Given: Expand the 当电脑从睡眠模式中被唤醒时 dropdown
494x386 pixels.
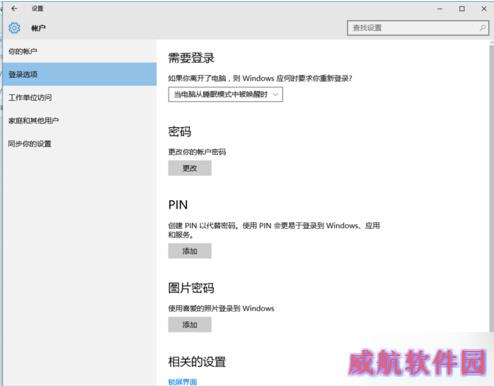Looking at the screenshot, I should [225, 94].
